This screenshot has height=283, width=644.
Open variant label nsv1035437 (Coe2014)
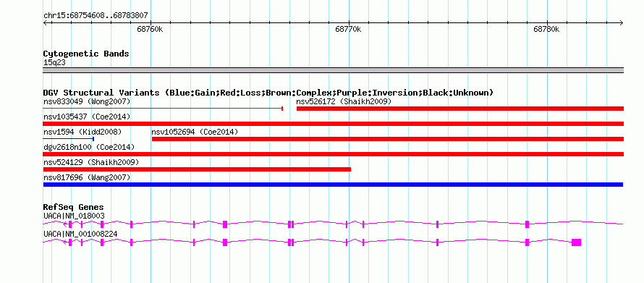click(x=87, y=117)
